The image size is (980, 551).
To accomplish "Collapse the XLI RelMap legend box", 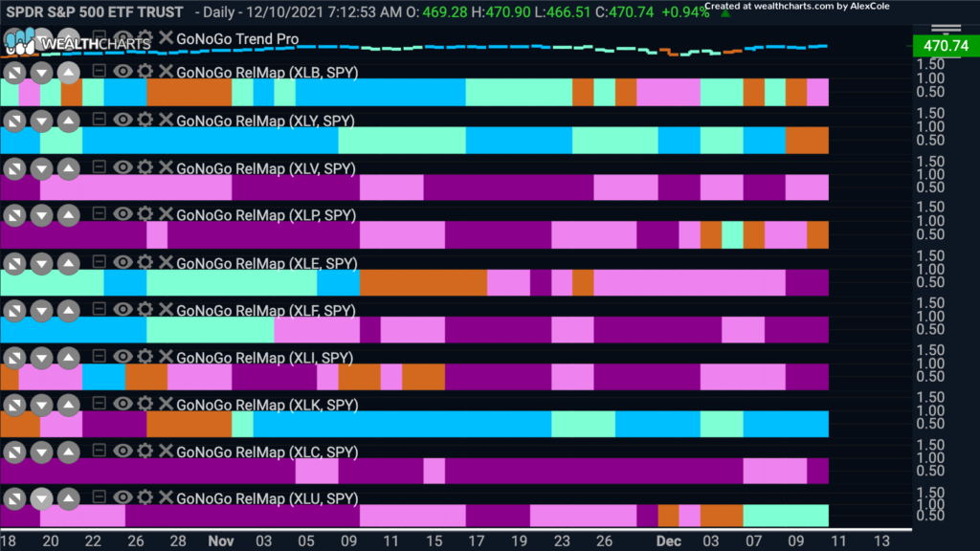I will pyautogui.click(x=99, y=355).
